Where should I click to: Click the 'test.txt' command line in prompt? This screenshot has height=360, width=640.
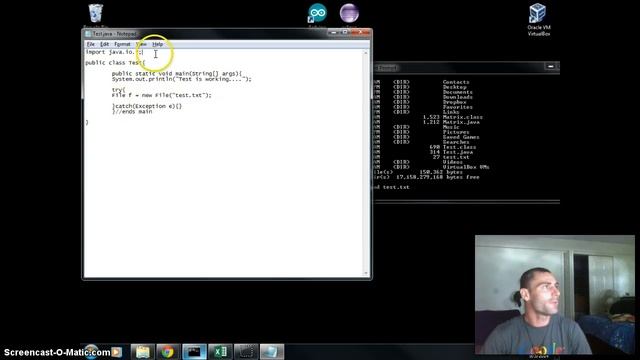coord(391,187)
